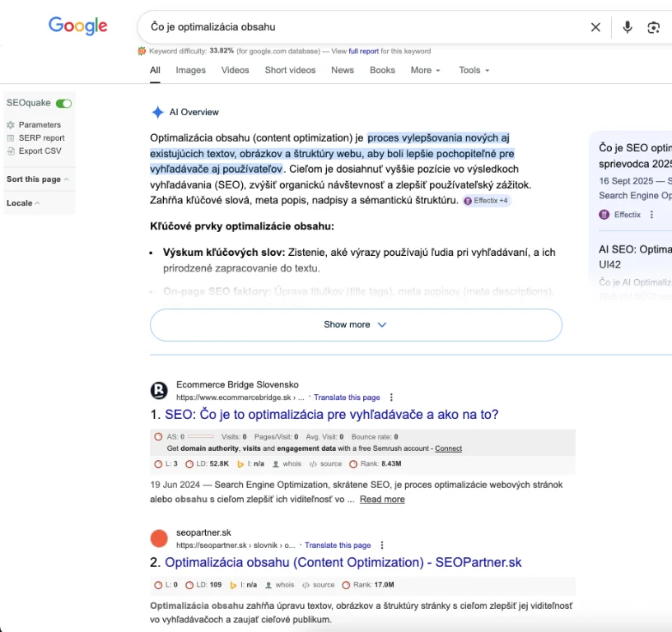Toggle the SEOquake switch off
Viewport: 672px width, 632px height.
click(x=63, y=104)
